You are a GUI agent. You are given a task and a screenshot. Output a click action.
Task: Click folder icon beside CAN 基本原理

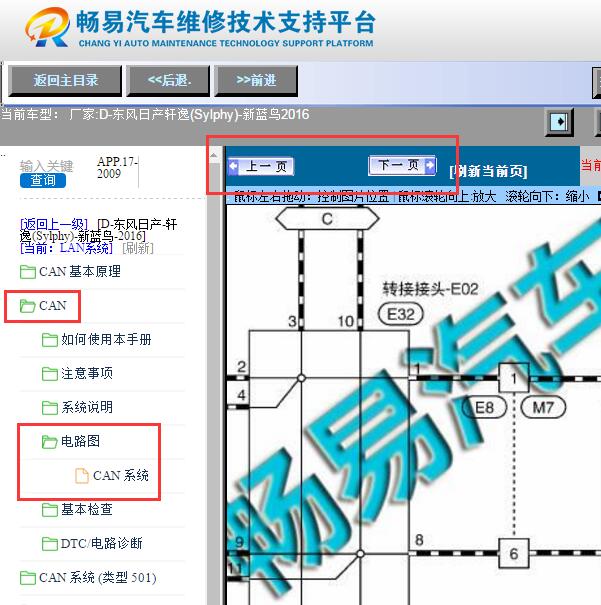(x=28, y=272)
